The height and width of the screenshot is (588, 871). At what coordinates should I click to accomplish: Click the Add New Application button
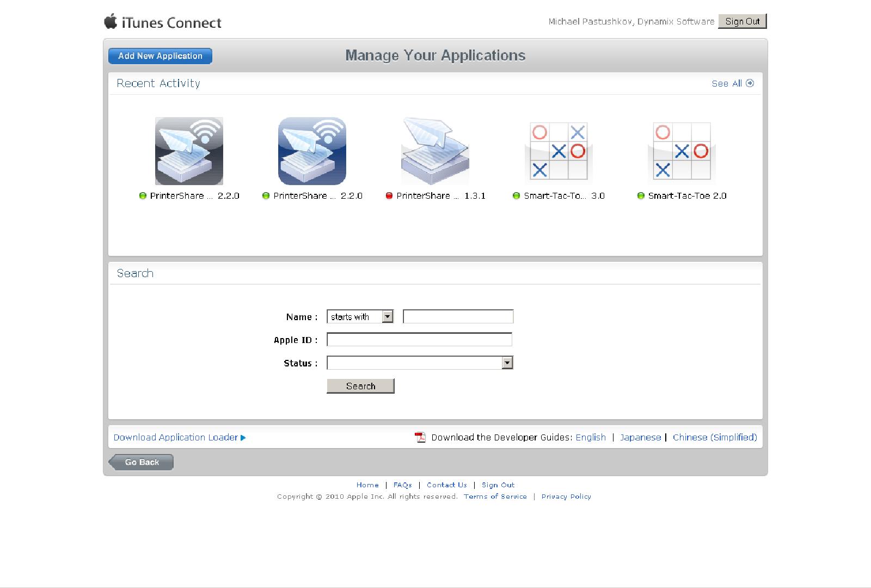(160, 56)
